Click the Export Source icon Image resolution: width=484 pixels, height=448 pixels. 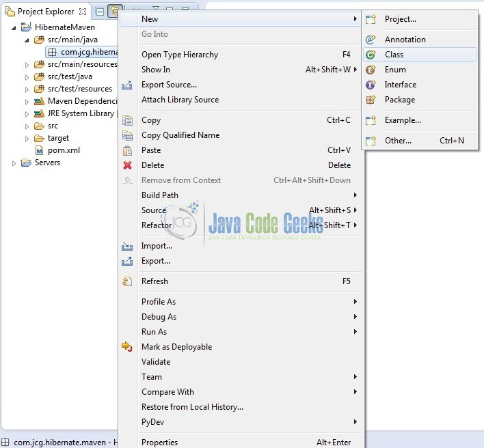point(127,85)
